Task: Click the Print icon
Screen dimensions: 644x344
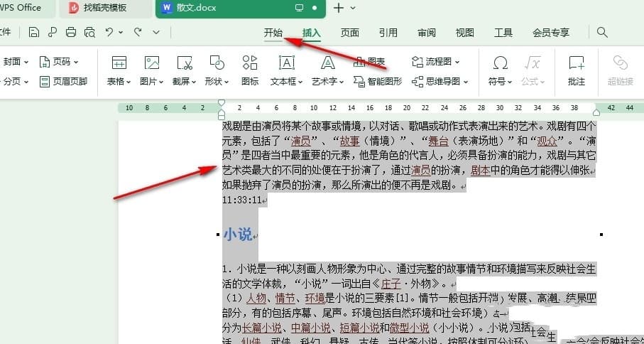Action: point(71,32)
